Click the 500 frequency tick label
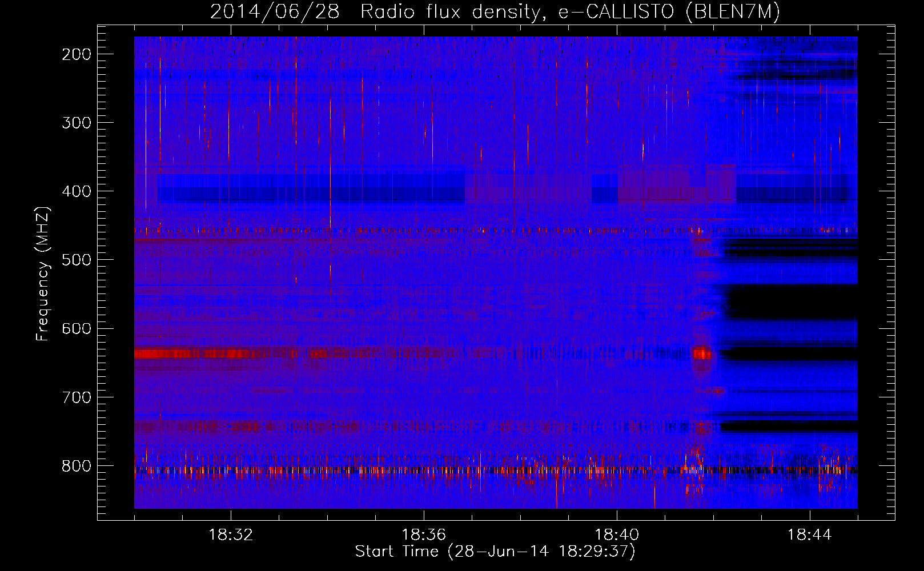The width and height of the screenshot is (924, 571). click(76, 260)
